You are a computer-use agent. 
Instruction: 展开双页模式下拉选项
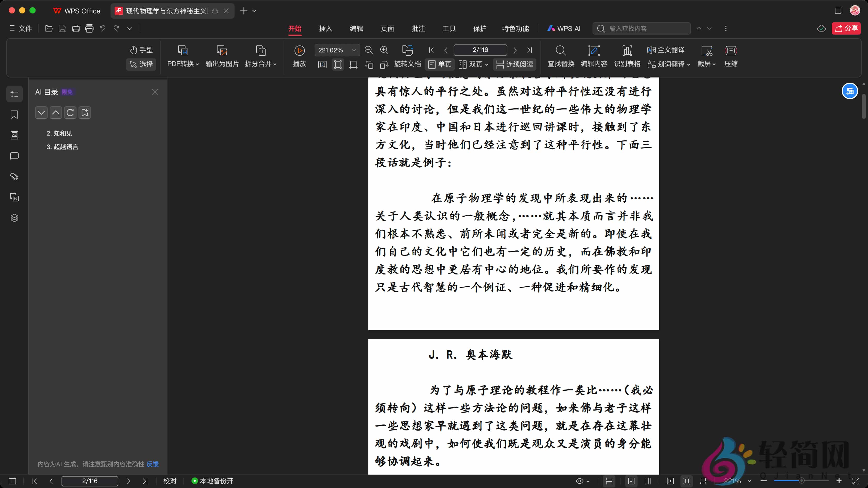pos(486,65)
